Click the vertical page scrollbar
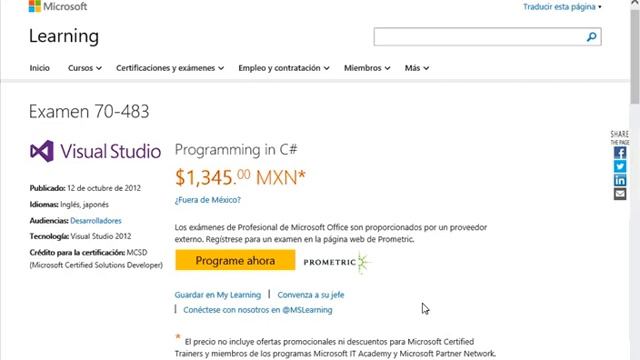The image size is (640, 360). point(635,180)
